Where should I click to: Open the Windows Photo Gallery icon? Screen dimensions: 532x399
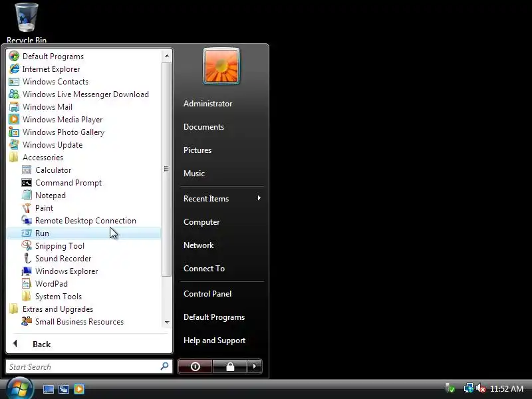(14, 132)
